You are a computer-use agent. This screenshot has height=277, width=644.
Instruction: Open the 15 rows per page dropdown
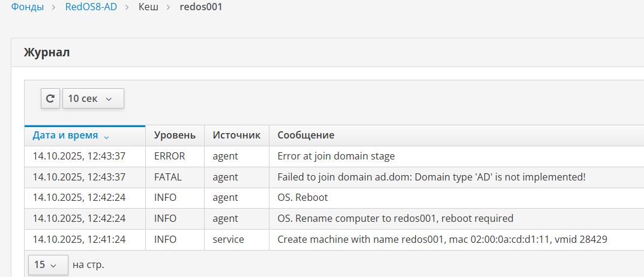click(x=46, y=264)
